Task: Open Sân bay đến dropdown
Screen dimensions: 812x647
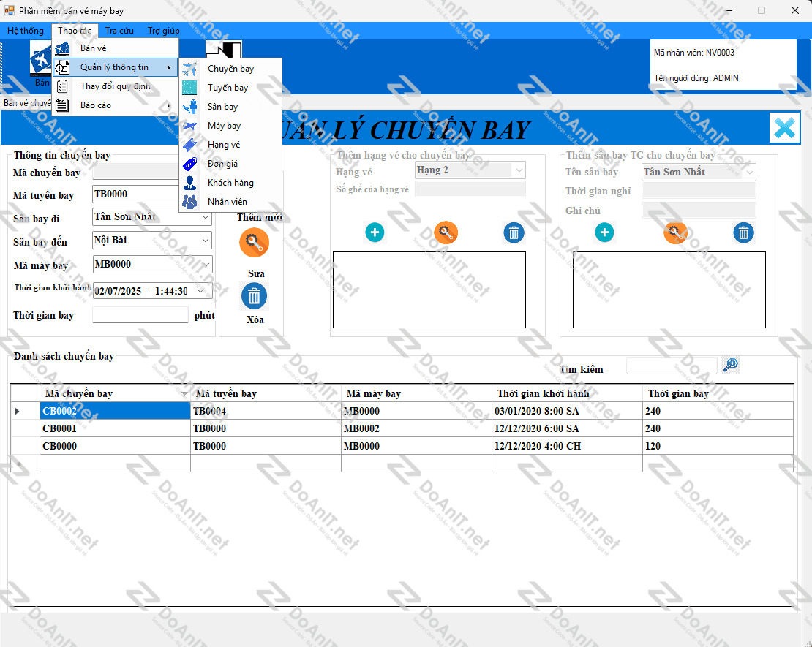Action: coord(205,241)
